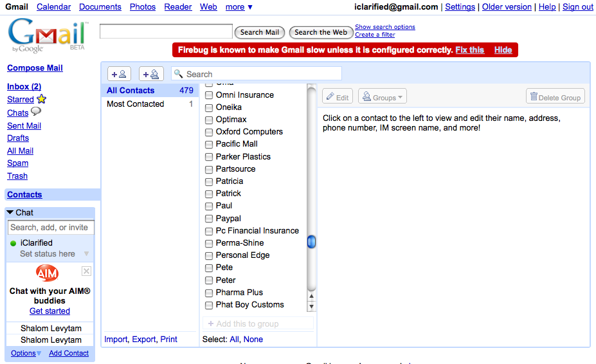
Task: Check the Pharma Plus contact box
Action: click(209, 293)
